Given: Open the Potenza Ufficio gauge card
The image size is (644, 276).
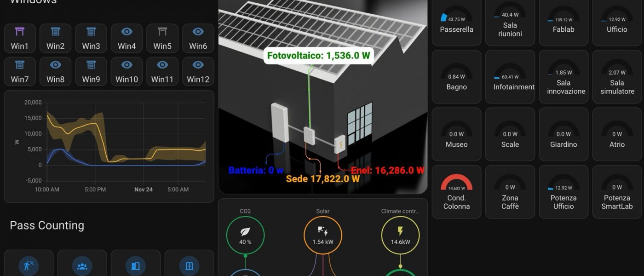Looking at the screenshot, I should point(563,192).
